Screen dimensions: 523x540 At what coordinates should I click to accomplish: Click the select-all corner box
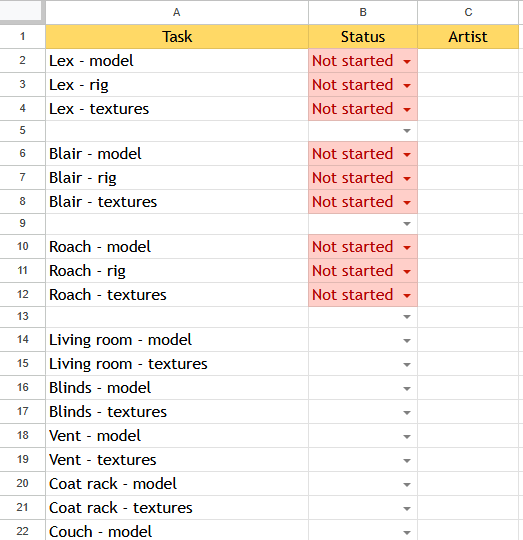[x=22, y=11]
